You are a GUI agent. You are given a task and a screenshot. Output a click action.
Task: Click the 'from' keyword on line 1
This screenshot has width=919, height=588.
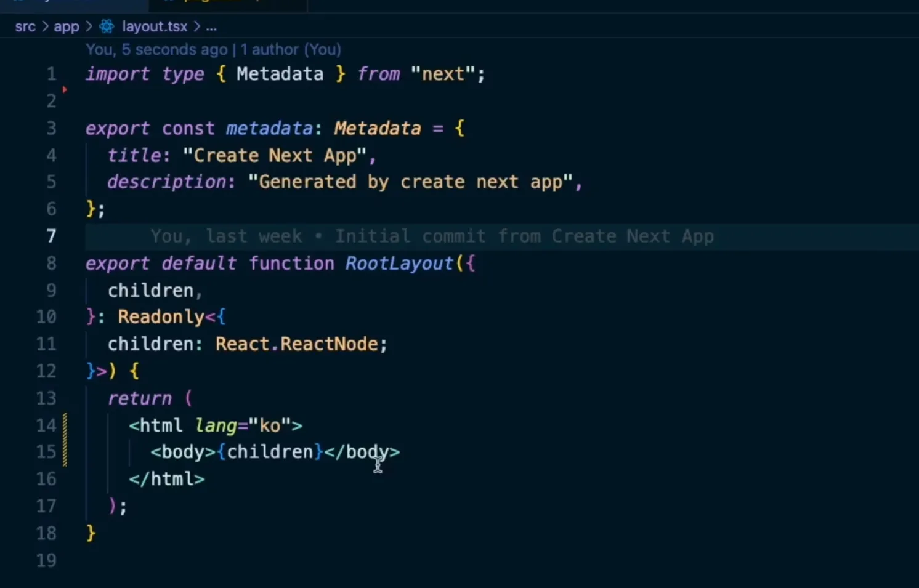(x=379, y=74)
